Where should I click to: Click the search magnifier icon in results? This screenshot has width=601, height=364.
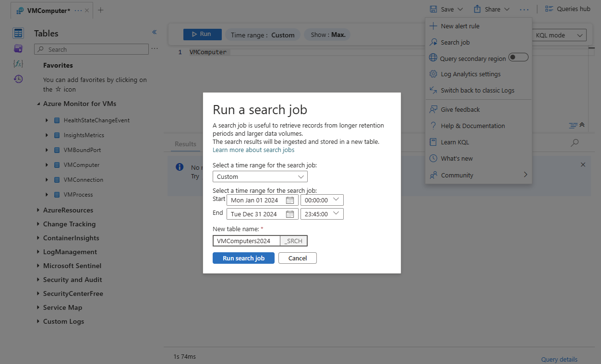click(x=575, y=143)
